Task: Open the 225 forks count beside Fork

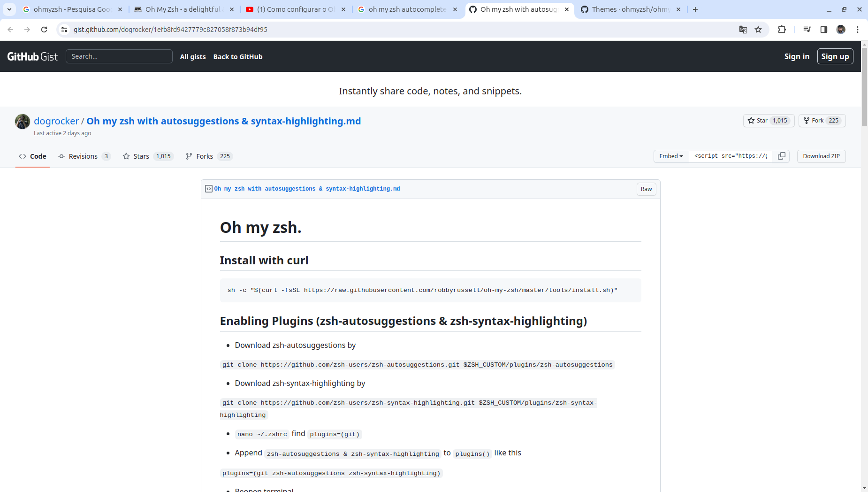Action: (834, 121)
